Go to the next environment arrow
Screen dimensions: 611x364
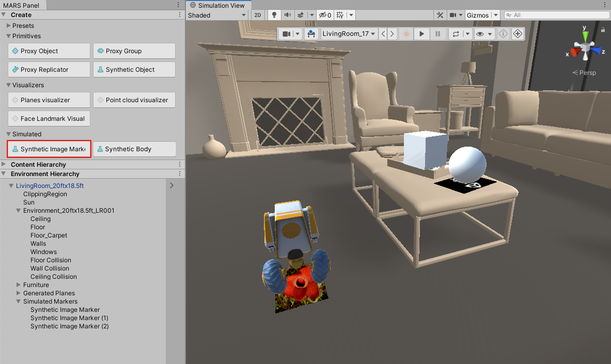(393, 34)
